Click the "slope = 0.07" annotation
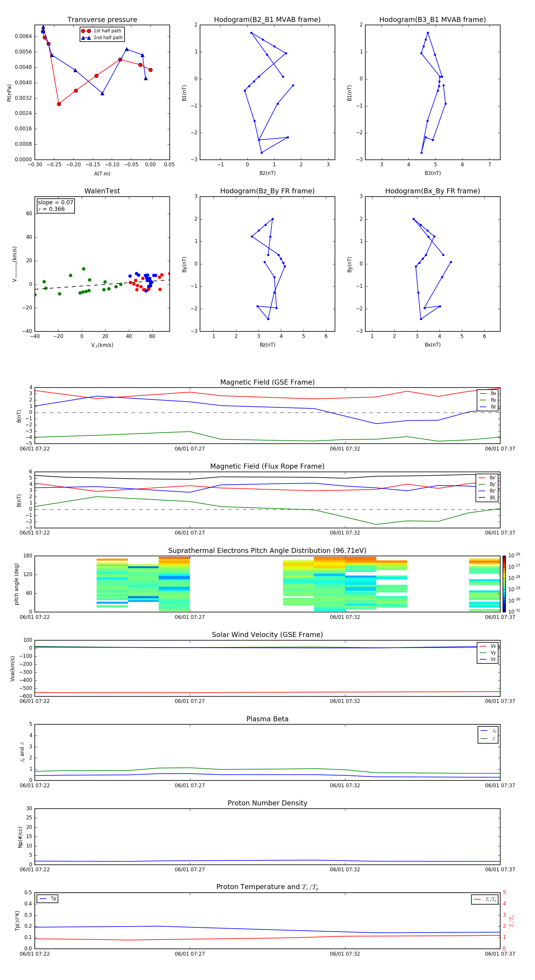535x980 pixels. click(x=55, y=203)
